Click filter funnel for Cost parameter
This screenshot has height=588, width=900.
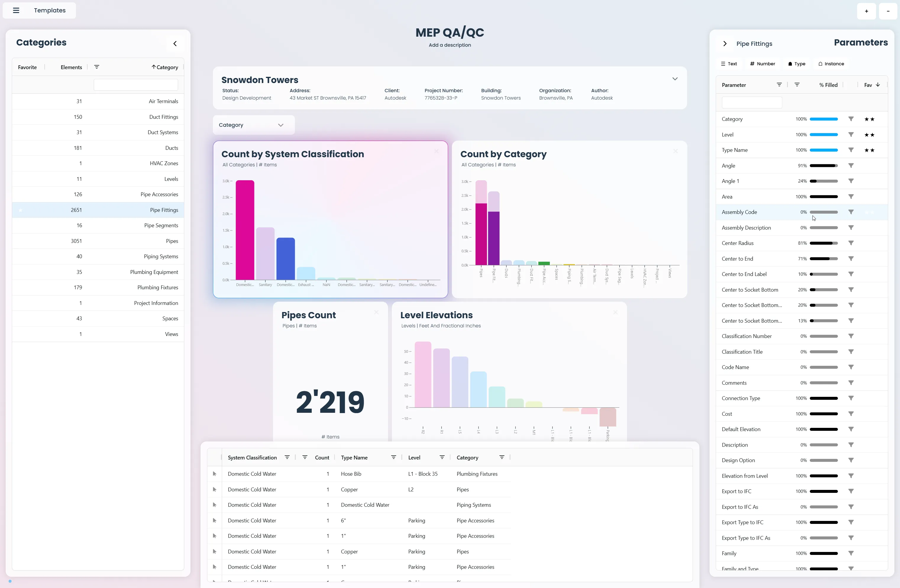(x=851, y=414)
